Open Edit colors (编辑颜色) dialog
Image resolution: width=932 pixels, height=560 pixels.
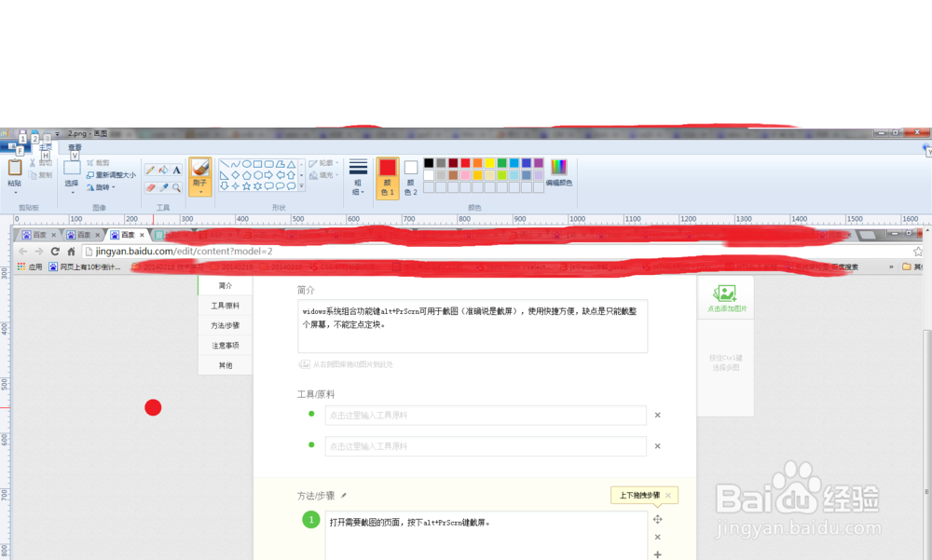click(558, 172)
